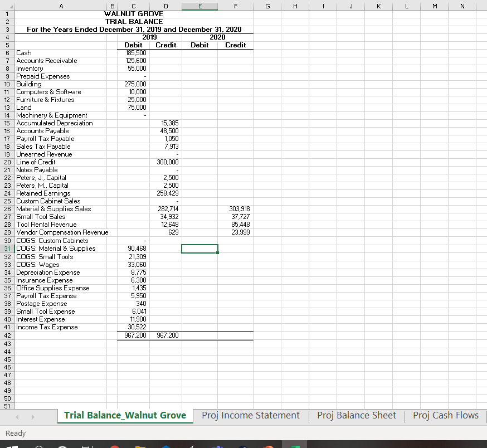487x448 pixels.
Task: Click the 303,918 Material & Supplies Sales credit
Action: click(x=234, y=209)
